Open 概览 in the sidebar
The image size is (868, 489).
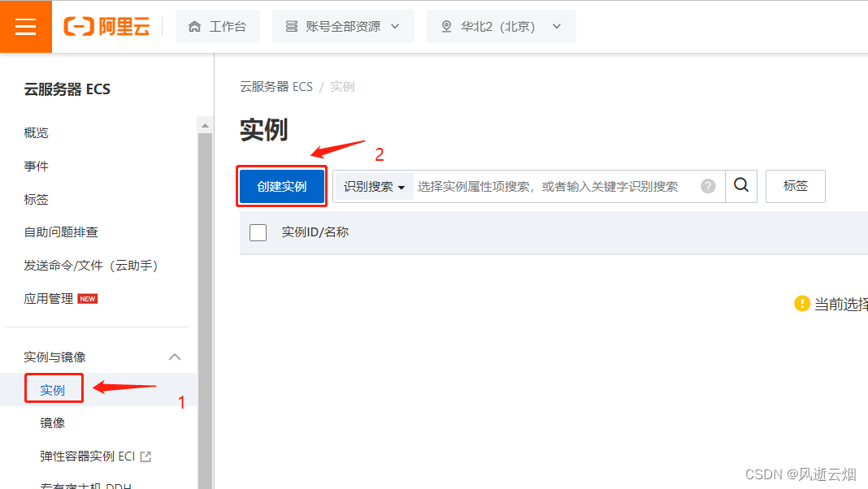36,132
